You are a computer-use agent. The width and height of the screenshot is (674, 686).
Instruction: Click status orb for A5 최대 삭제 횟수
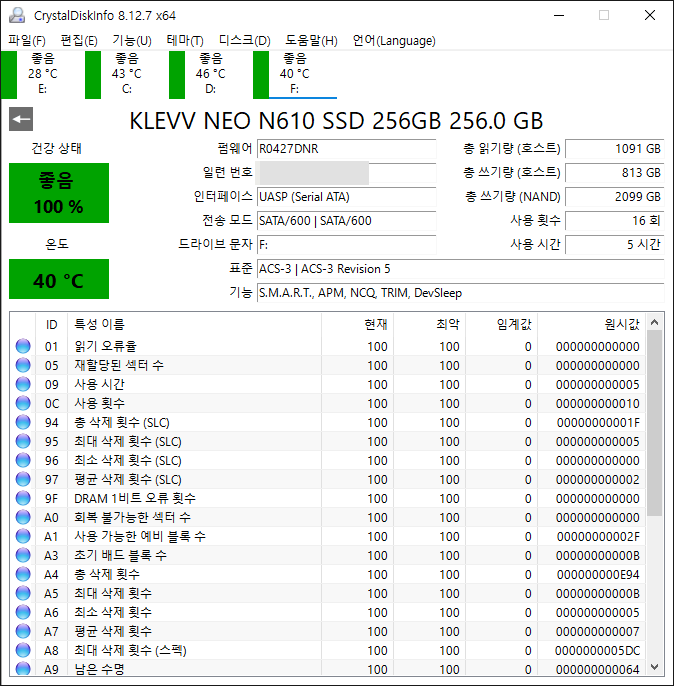(x=23, y=593)
